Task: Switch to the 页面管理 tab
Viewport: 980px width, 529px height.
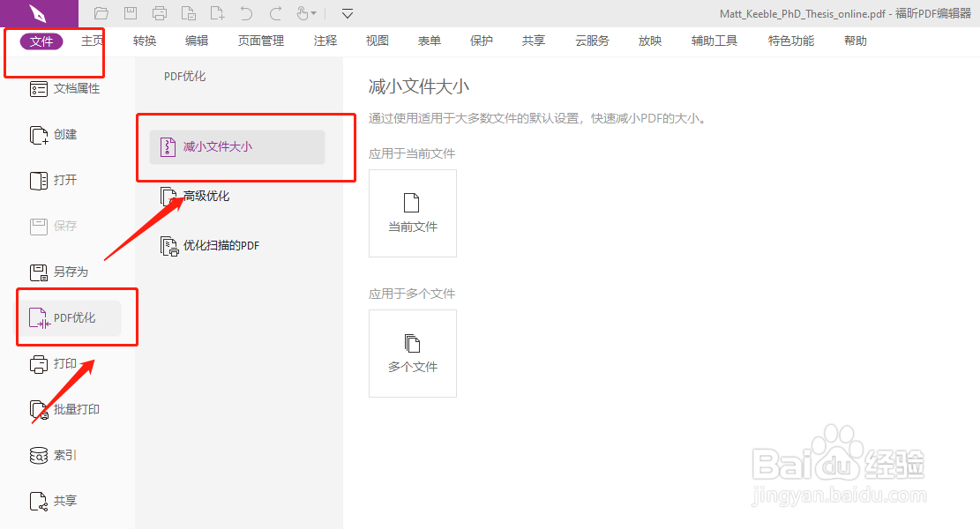Action: [260, 41]
